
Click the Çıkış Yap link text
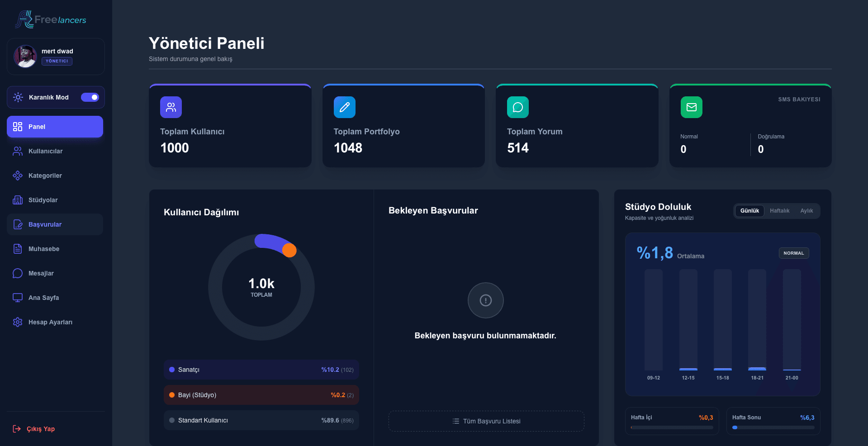click(x=41, y=429)
